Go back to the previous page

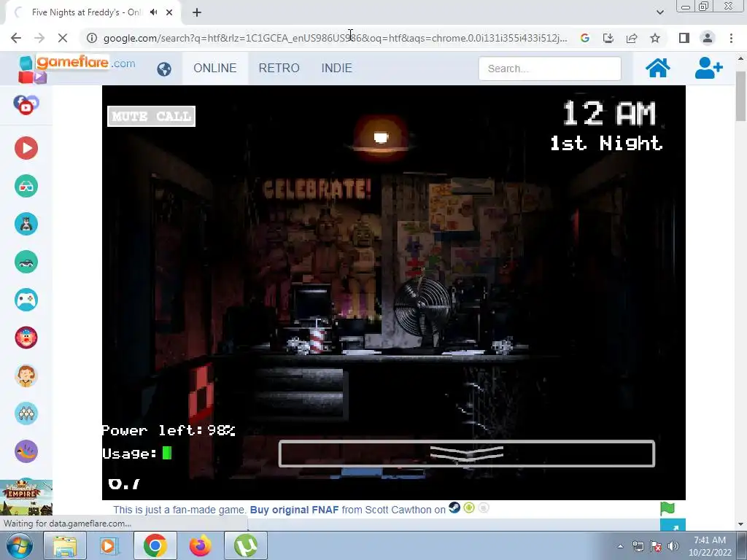[16, 38]
